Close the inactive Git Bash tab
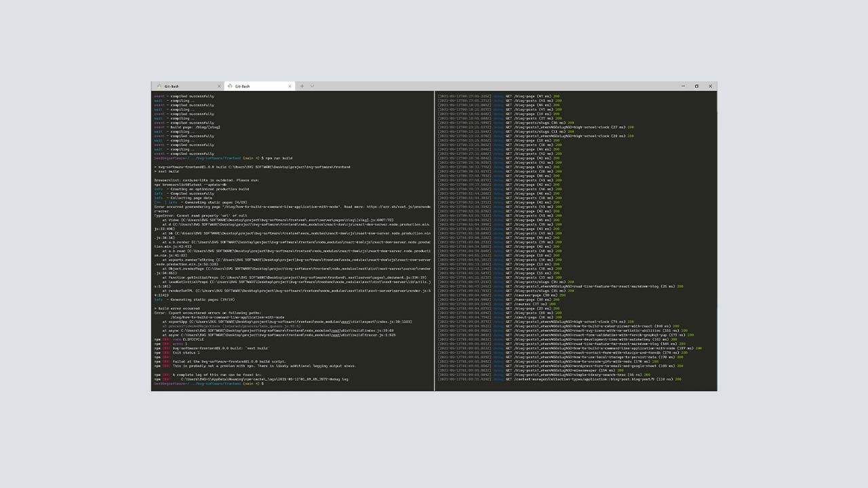This screenshot has width=868, height=488. click(219, 86)
